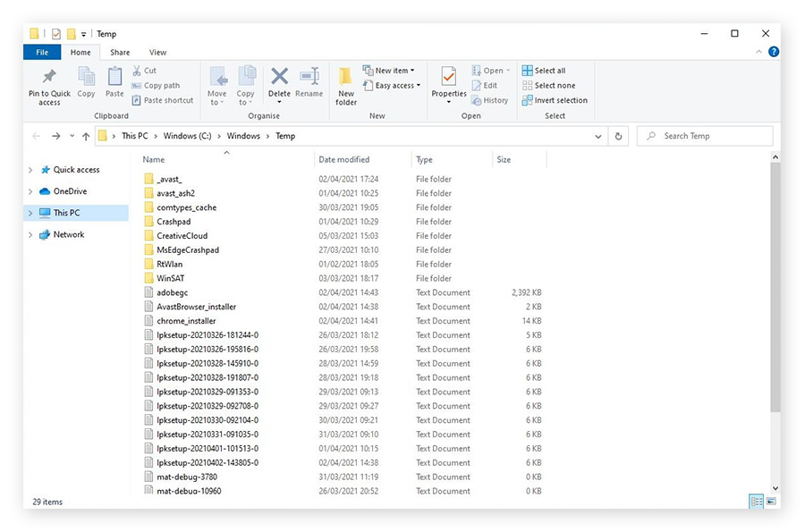The height and width of the screenshot is (532, 805).
Task: Click Select all in the ribbon
Action: click(x=549, y=71)
